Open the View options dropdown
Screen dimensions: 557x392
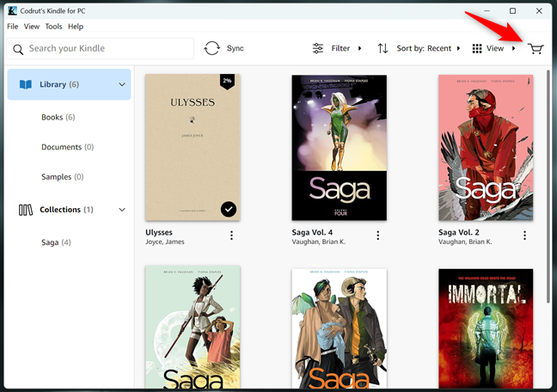pos(514,48)
